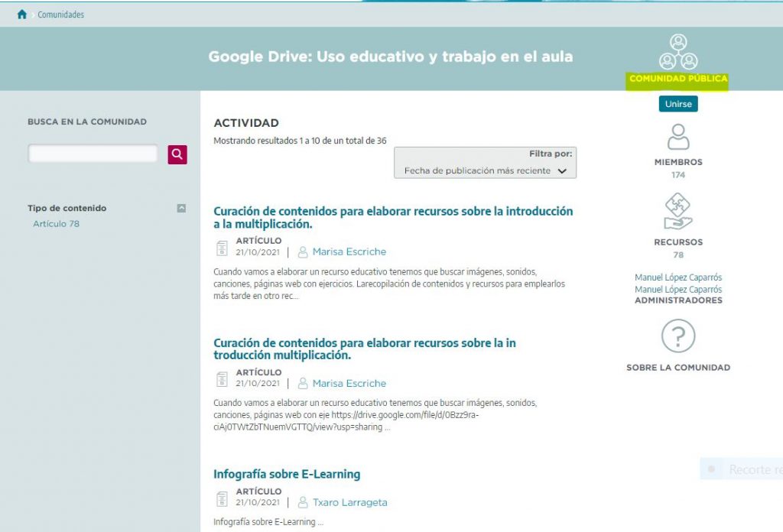Open Txaro Larrageta author profile
The height and width of the screenshot is (532, 783).
tap(349, 502)
